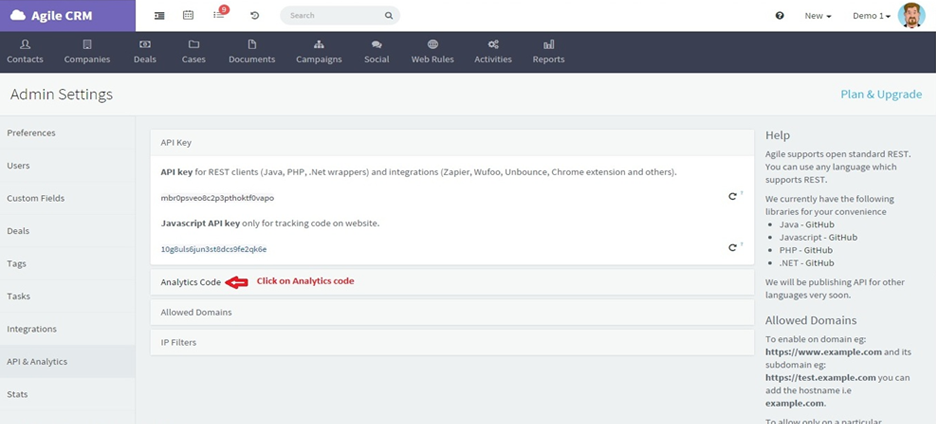Expand the Allowed Domains section
936x424 pixels.
(452, 312)
